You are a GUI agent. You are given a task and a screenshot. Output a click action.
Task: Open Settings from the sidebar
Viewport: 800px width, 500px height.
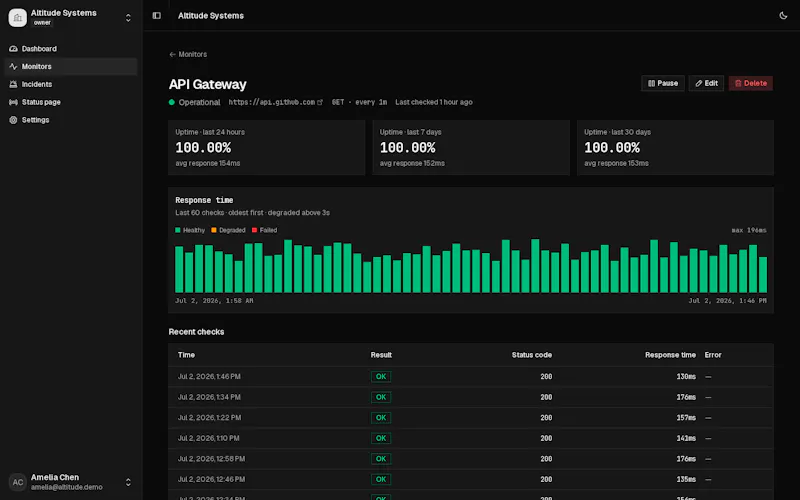click(x=70, y=120)
